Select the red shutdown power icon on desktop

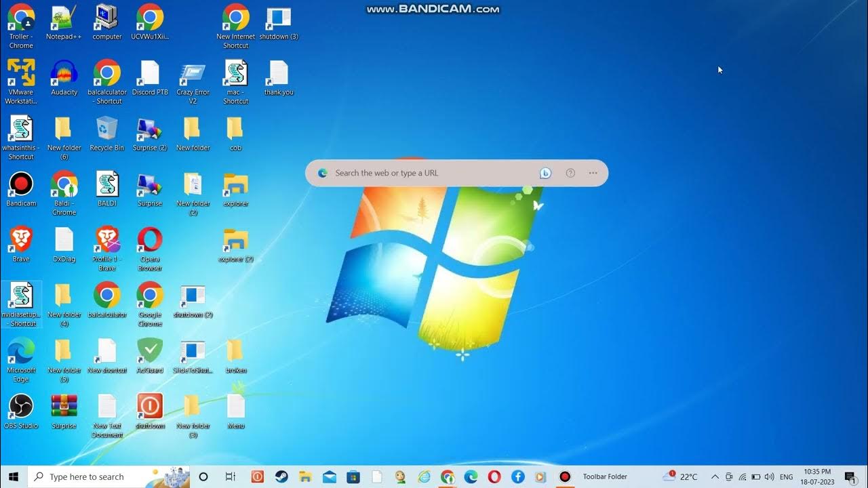coord(150,411)
